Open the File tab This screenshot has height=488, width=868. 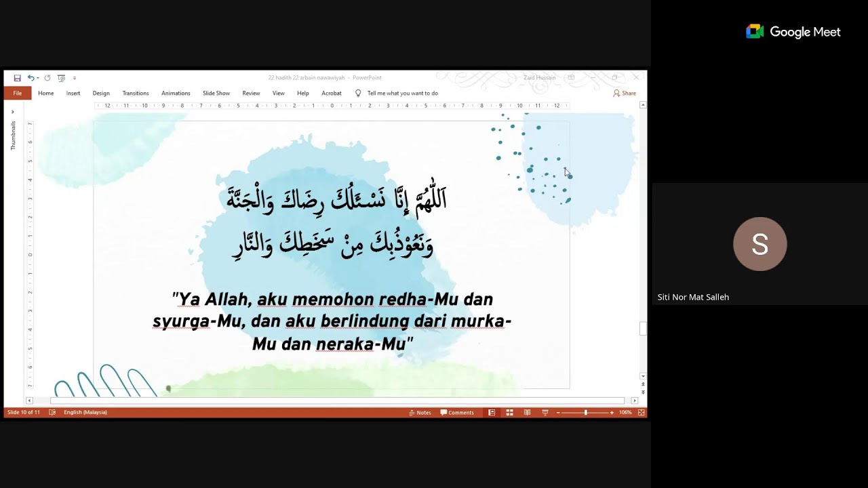pos(18,94)
